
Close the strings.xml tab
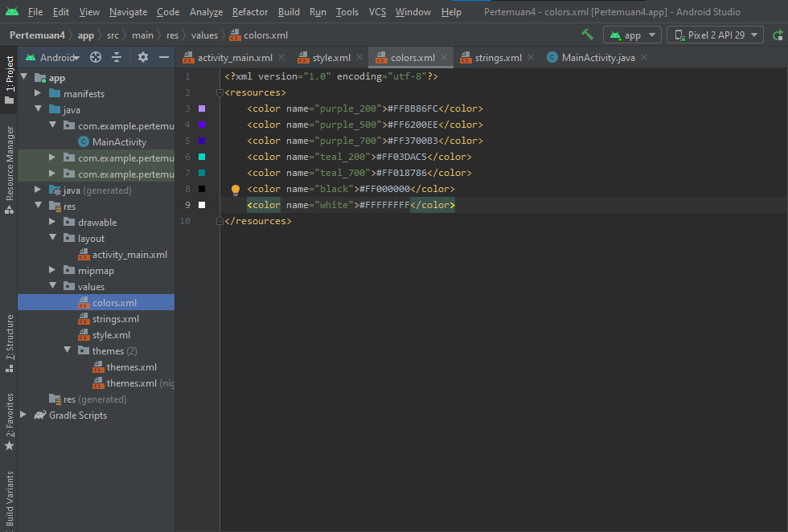pos(531,57)
